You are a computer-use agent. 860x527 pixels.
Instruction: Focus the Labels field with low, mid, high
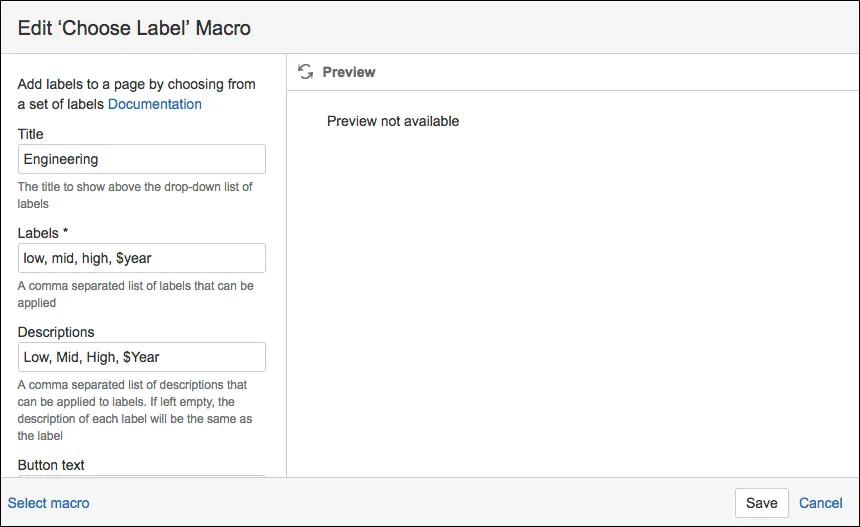point(142,258)
